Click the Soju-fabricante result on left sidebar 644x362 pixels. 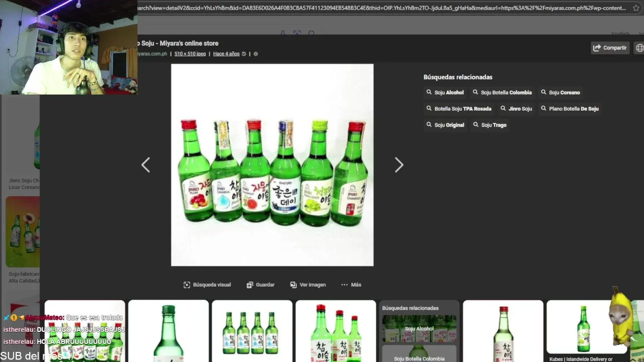[x=24, y=278]
